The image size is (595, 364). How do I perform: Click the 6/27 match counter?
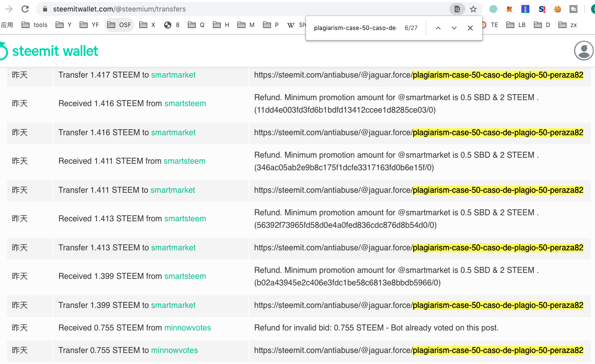click(411, 28)
